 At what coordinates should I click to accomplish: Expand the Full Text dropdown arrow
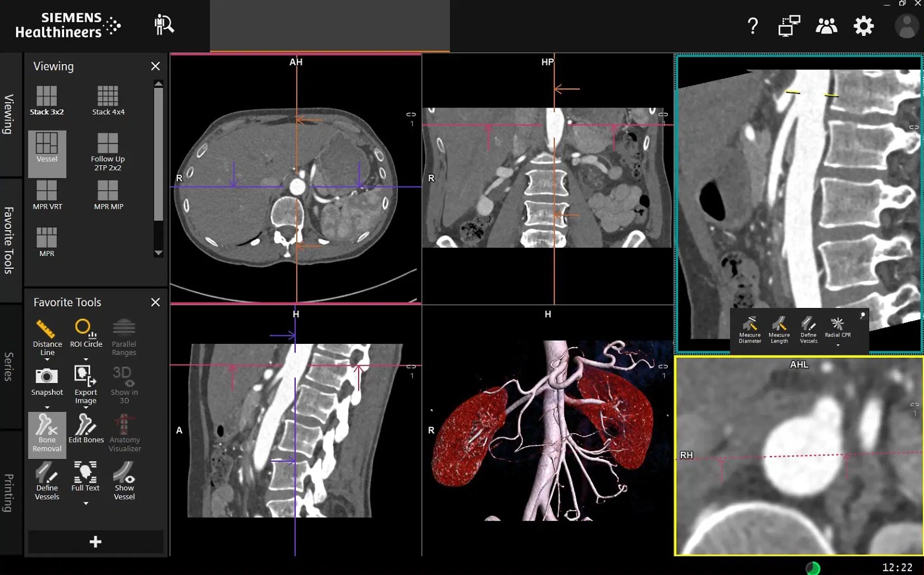pyautogui.click(x=86, y=503)
